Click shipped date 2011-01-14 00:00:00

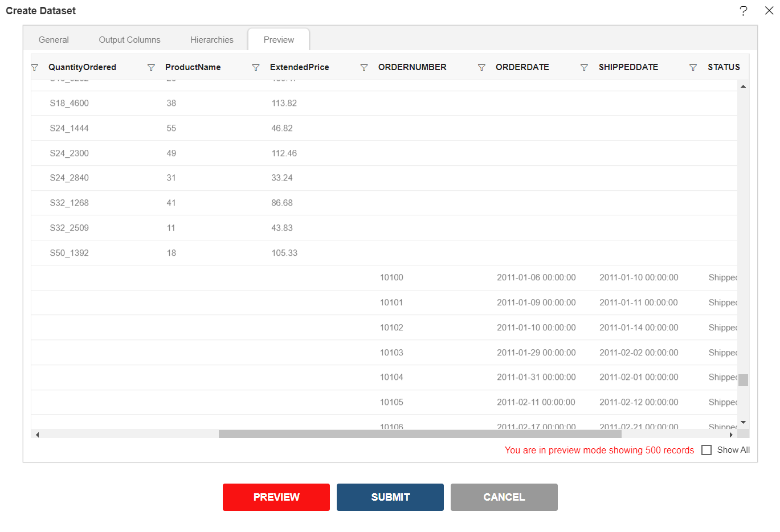point(639,328)
